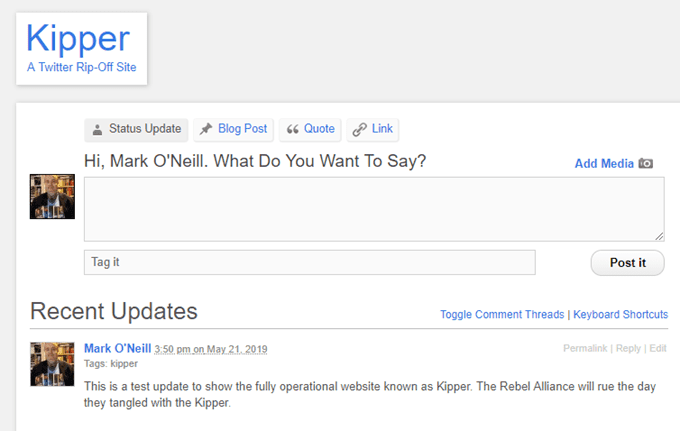Switch to the Link tab
Screen dimensions: 680x431
tap(373, 130)
